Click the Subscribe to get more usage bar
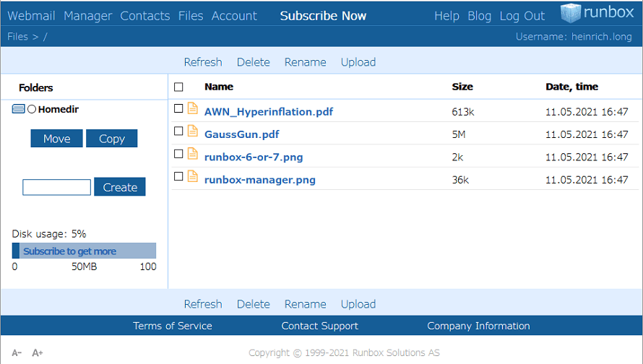This screenshot has width=643, height=364. pos(84,251)
